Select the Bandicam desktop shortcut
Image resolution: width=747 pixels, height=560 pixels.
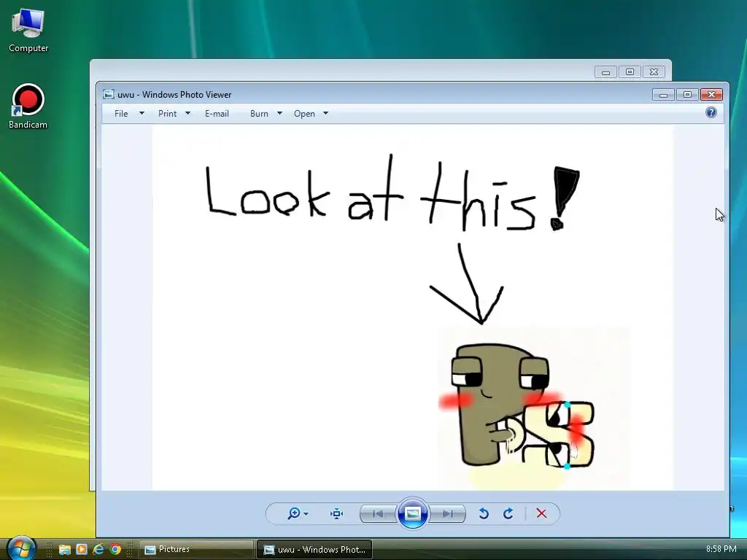[x=28, y=106]
